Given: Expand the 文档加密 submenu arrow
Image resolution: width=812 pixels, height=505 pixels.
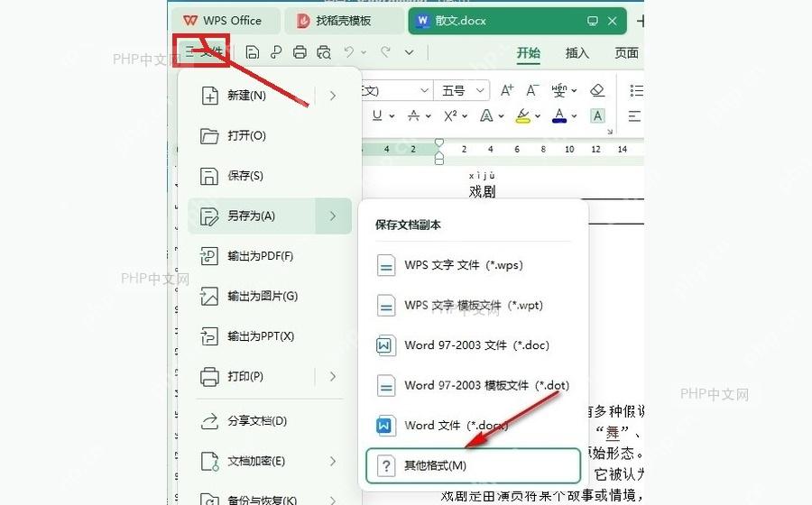Looking at the screenshot, I should (333, 461).
